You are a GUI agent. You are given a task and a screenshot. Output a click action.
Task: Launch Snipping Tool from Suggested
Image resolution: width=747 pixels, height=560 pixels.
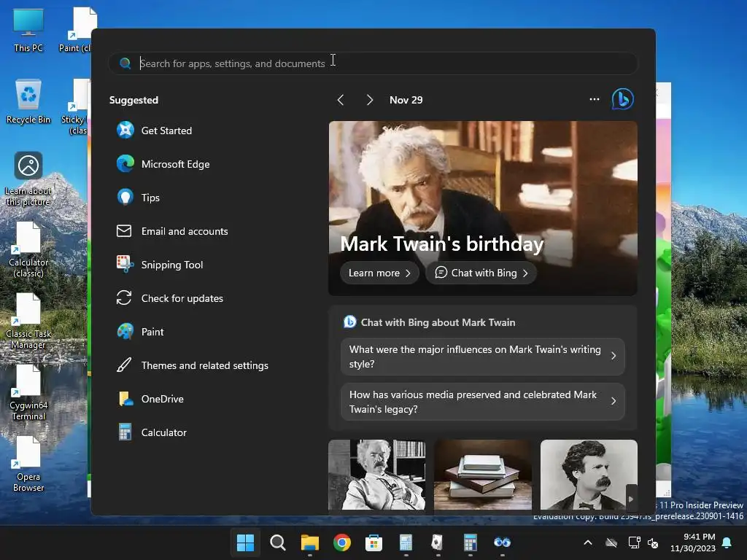pos(160,264)
